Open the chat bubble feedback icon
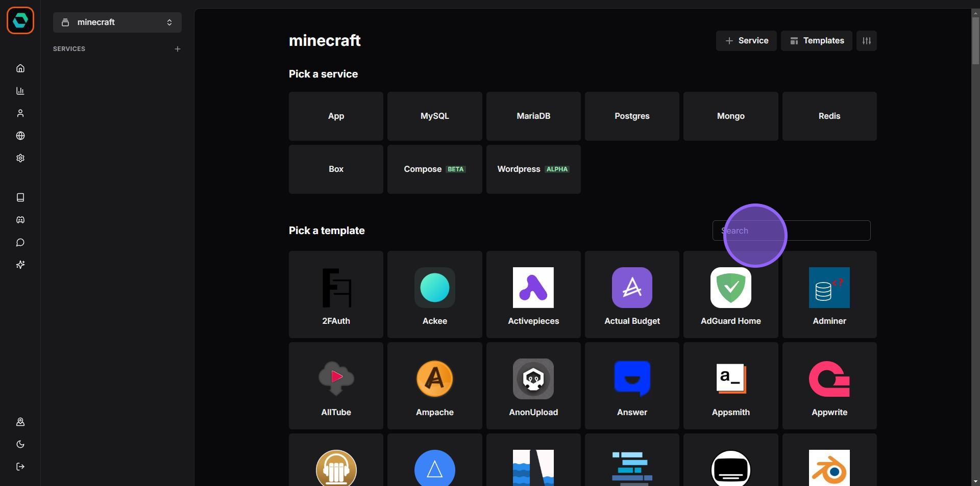Image resolution: width=980 pixels, height=486 pixels. tap(20, 242)
